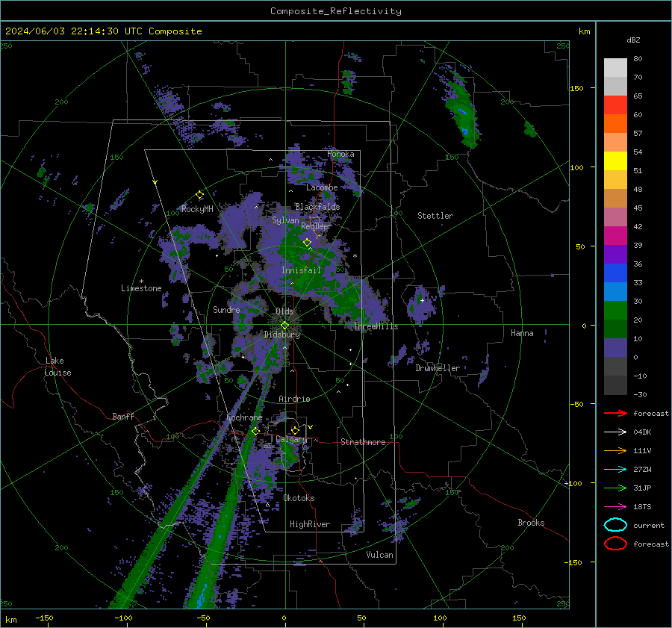Click the Hanna label
The image size is (672, 628).
(522, 333)
